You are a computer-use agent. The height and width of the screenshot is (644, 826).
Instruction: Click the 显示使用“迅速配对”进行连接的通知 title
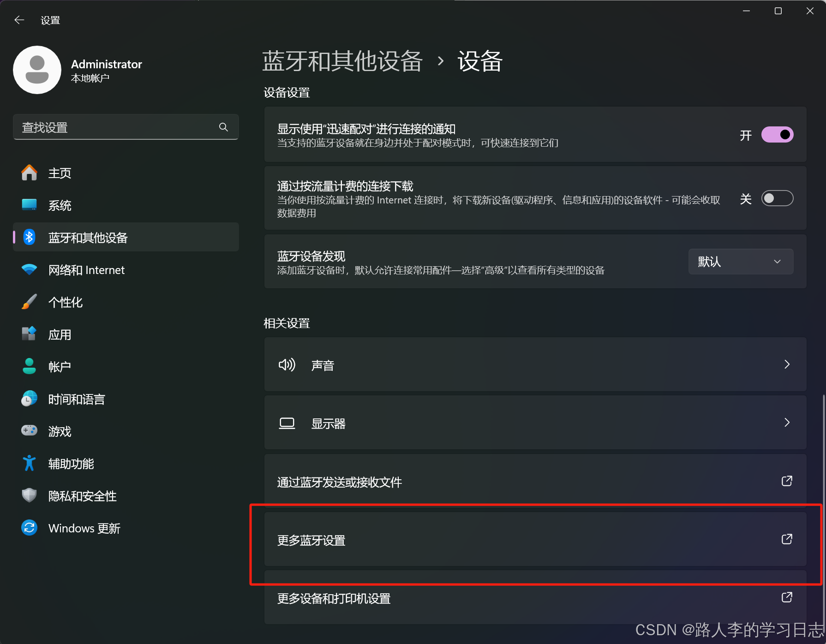tap(366, 129)
